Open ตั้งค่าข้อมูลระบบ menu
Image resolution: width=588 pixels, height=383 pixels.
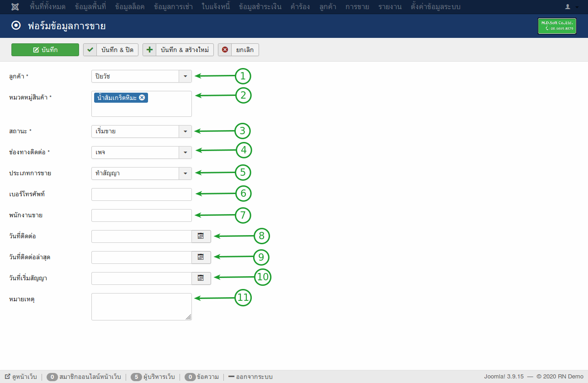pos(435,7)
